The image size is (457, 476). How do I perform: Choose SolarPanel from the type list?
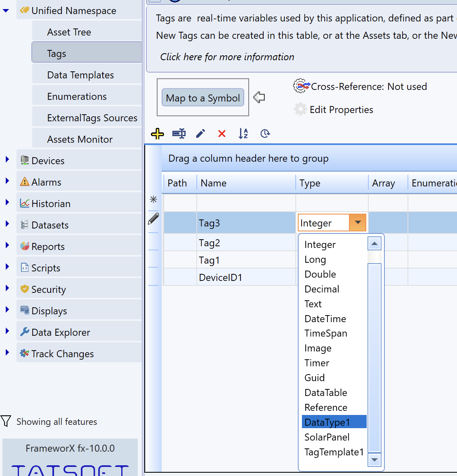327,437
